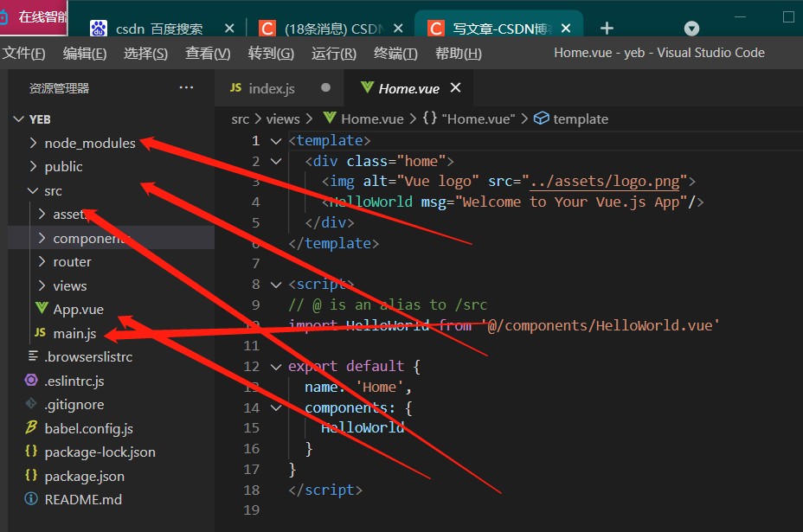Click the .gitignore git icon
The height and width of the screenshot is (532, 803).
point(31,403)
